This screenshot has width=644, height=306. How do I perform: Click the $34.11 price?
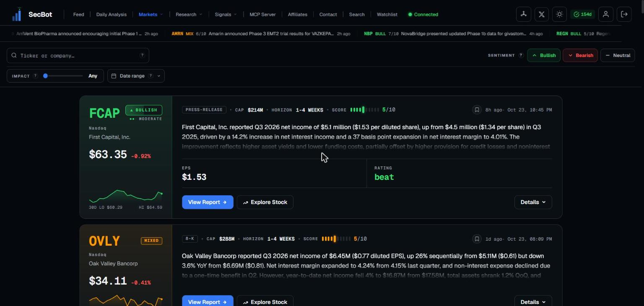click(x=108, y=281)
